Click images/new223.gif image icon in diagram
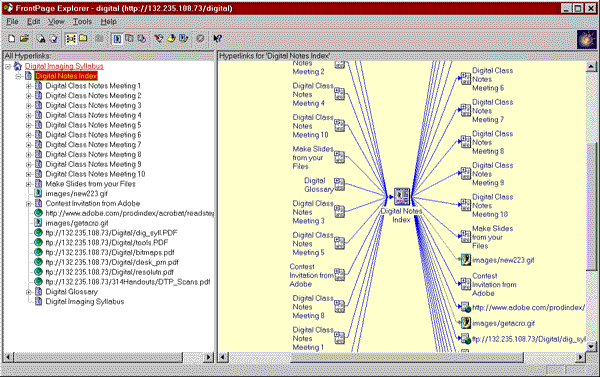This screenshot has width=600, height=377. coord(466,260)
